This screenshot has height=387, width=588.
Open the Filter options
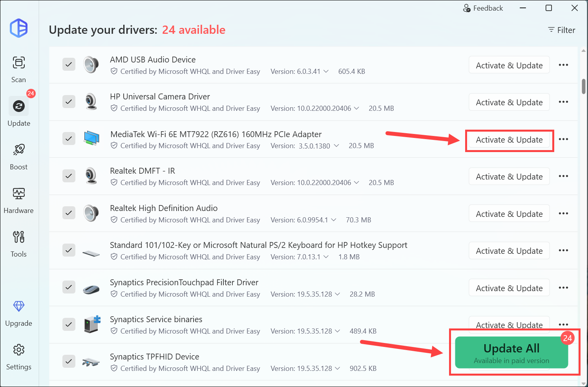click(x=561, y=30)
